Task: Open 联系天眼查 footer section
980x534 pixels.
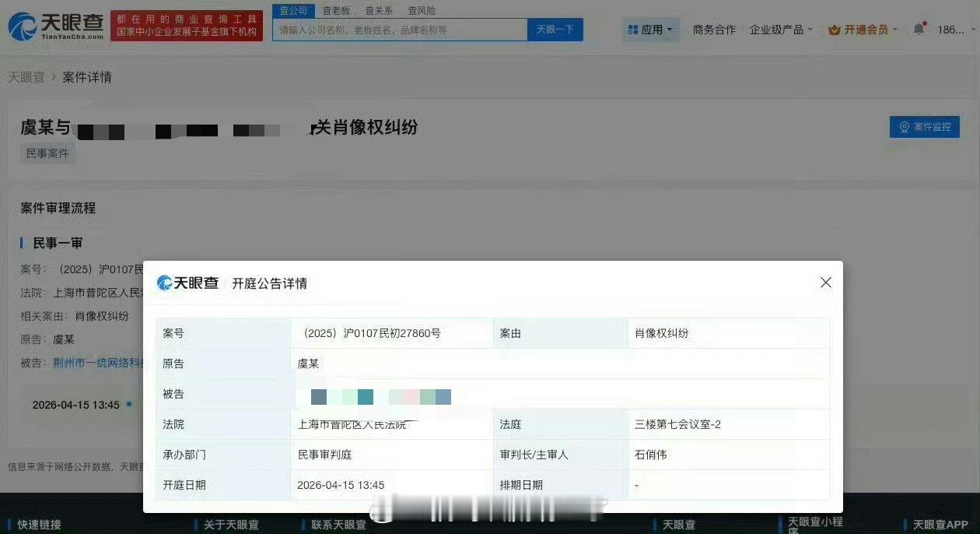Action: (x=338, y=525)
